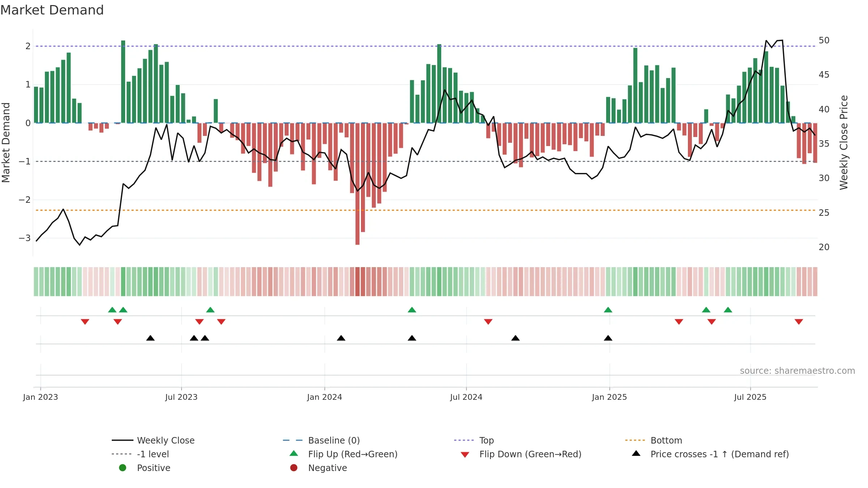Click the source: sharemaestro.com text
Screen dimensions: 868x488
point(797,371)
